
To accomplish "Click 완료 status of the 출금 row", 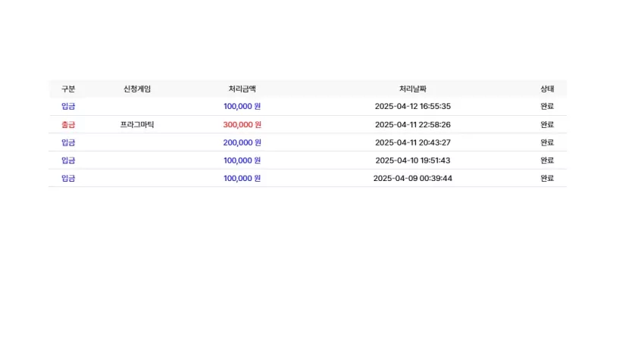I will point(547,125).
